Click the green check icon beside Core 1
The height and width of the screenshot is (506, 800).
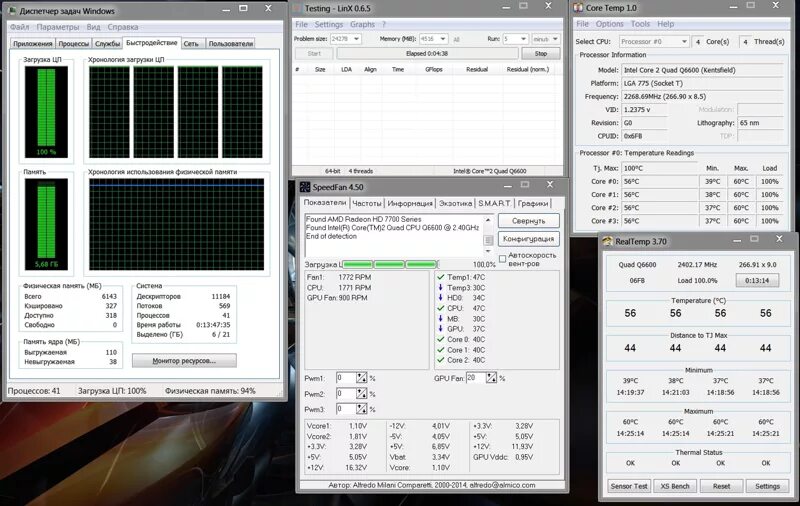click(x=440, y=350)
